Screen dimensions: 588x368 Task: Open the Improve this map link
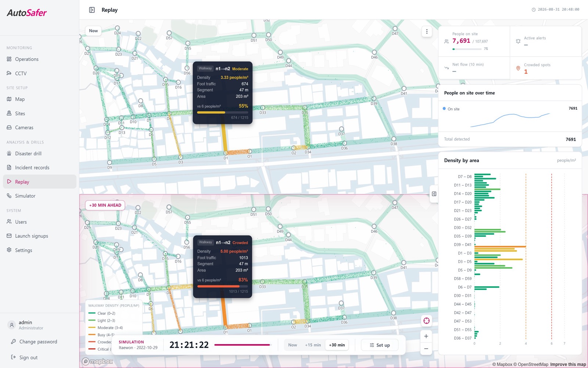click(x=568, y=364)
